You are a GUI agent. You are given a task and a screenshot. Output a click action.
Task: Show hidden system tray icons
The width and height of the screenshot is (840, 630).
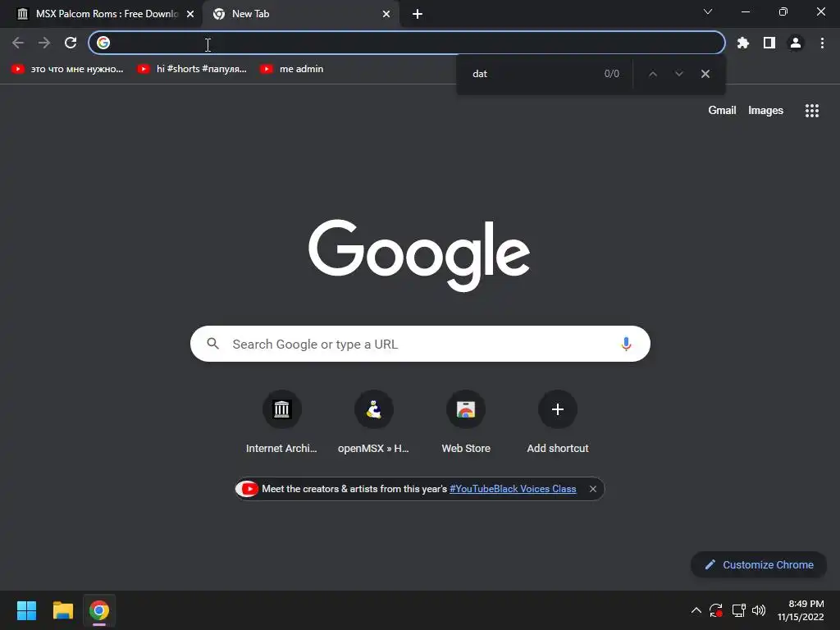click(x=696, y=610)
